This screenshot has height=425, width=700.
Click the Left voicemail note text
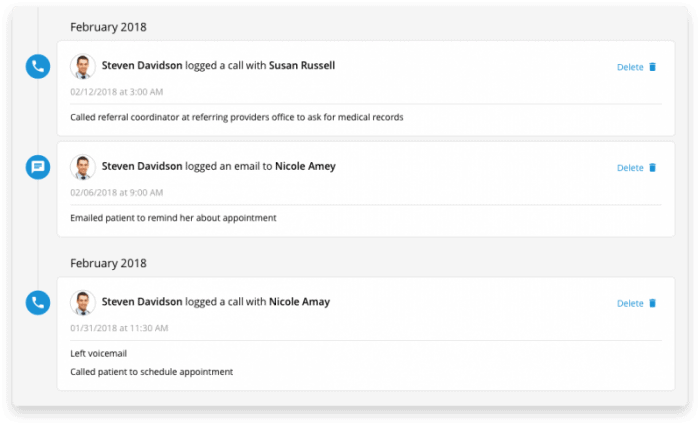[x=99, y=354]
